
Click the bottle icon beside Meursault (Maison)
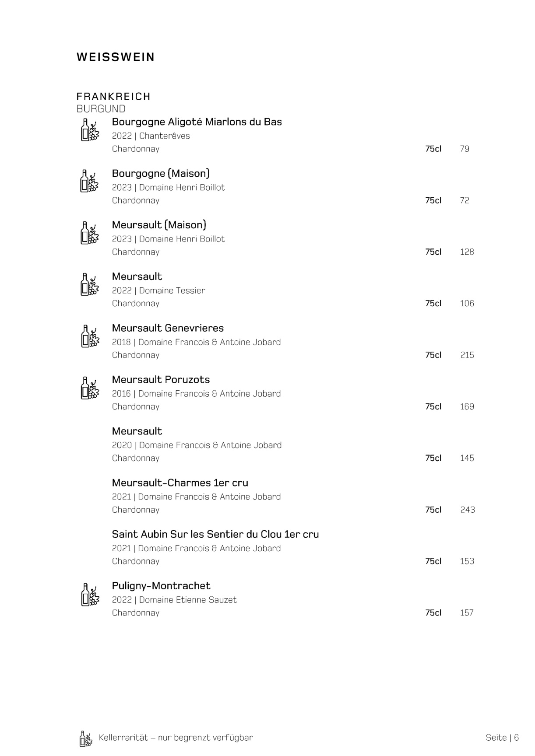[90, 233]
